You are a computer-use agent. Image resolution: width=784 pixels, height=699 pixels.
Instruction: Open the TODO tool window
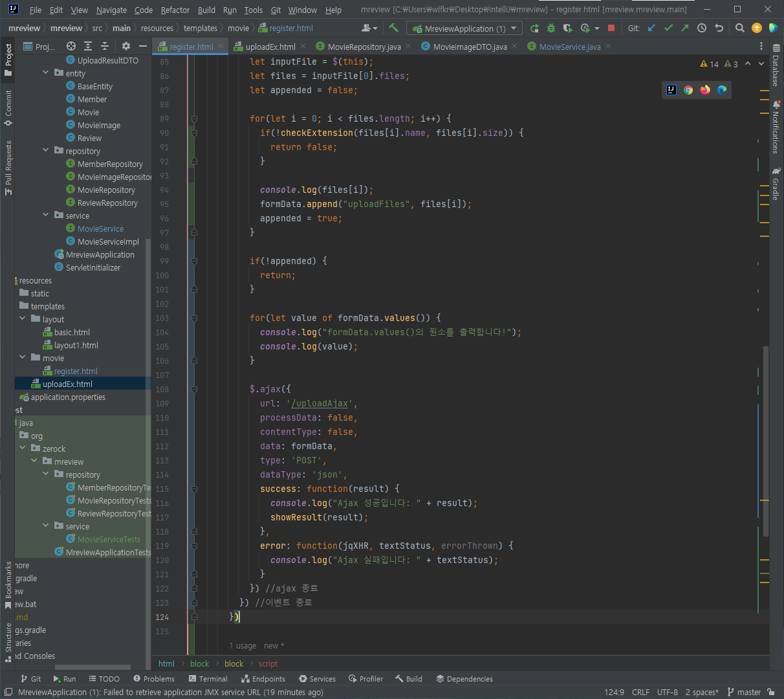click(104, 679)
